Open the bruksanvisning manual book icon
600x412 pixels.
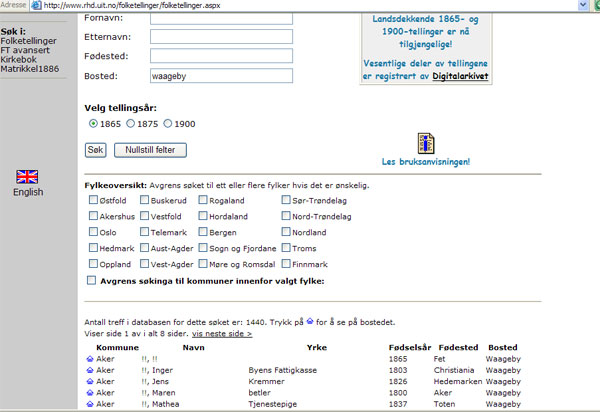click(426, 143)
